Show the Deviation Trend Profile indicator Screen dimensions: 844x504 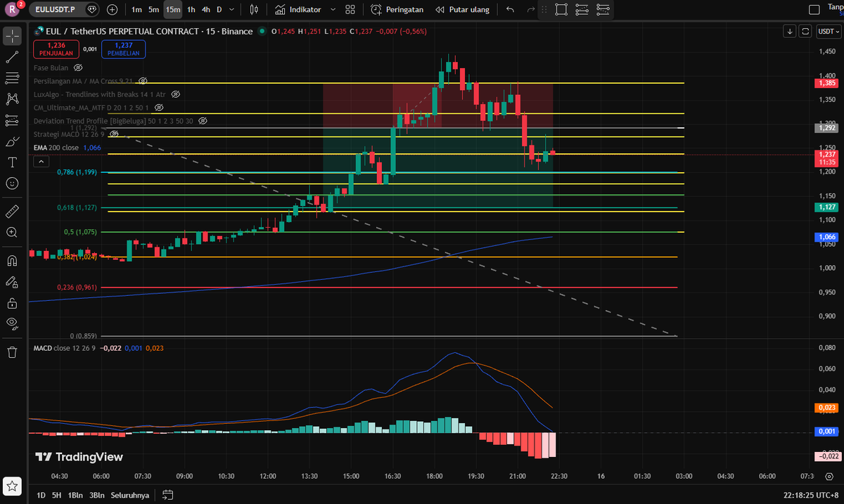point(203,121)
